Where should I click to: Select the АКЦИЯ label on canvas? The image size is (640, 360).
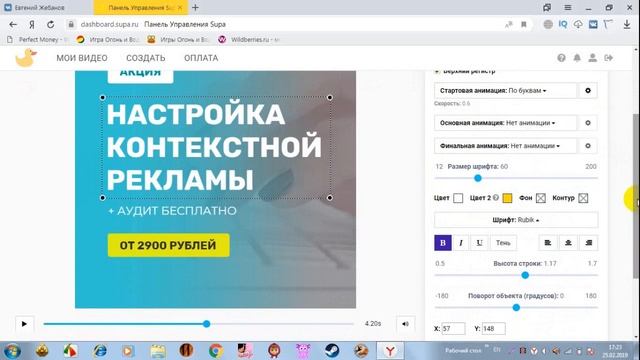[x=140, y=76]
